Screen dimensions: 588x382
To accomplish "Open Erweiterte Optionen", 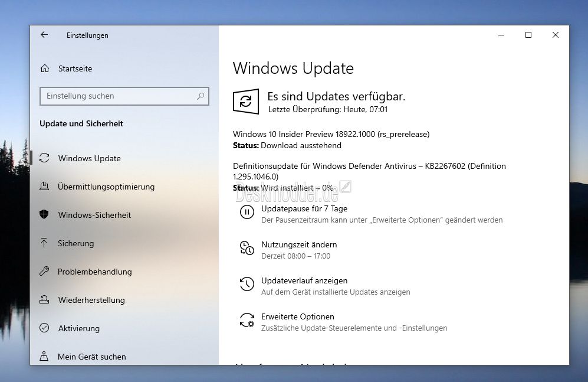I will click(298, 316).
